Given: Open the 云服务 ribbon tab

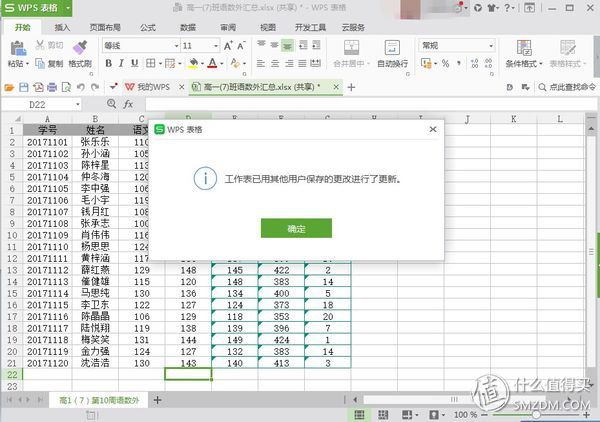Looking at the screenshot, I should click(353, 28).
